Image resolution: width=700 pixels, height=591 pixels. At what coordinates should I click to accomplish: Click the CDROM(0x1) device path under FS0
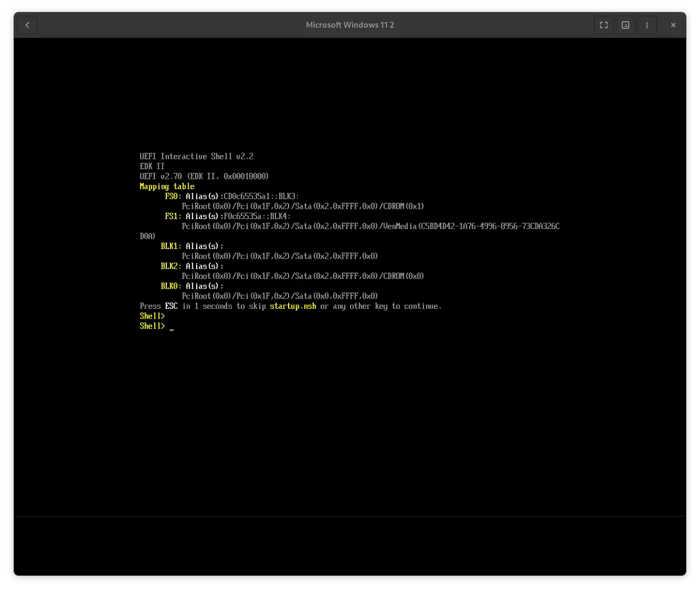[x=303, y=207]
